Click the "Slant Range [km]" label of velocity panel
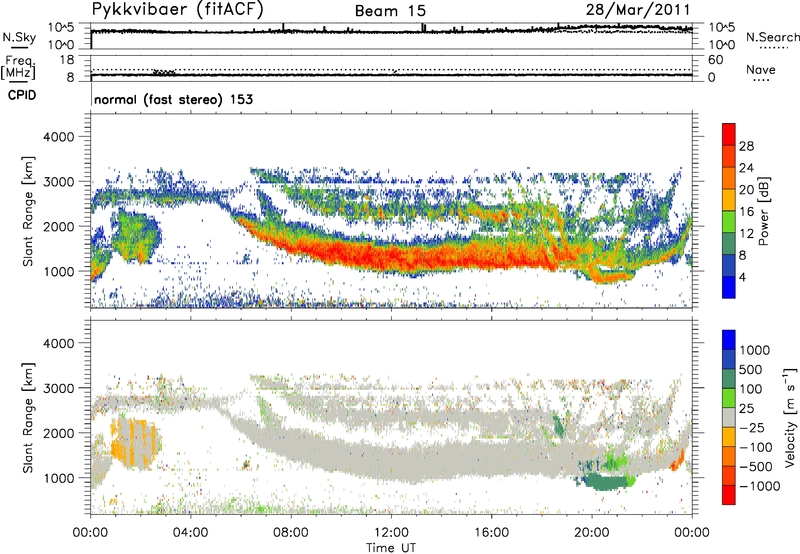 [x=28, y=417]
